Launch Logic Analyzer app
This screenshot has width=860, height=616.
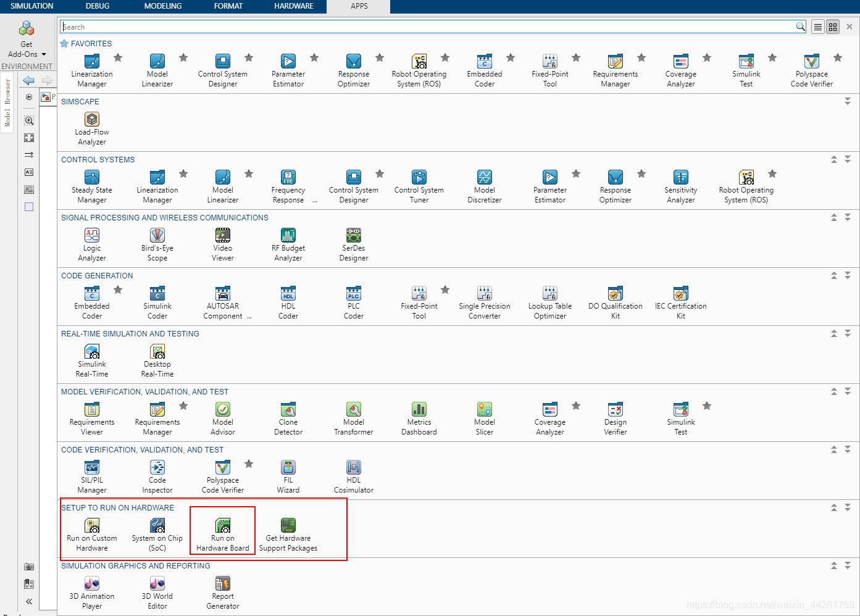92,244
